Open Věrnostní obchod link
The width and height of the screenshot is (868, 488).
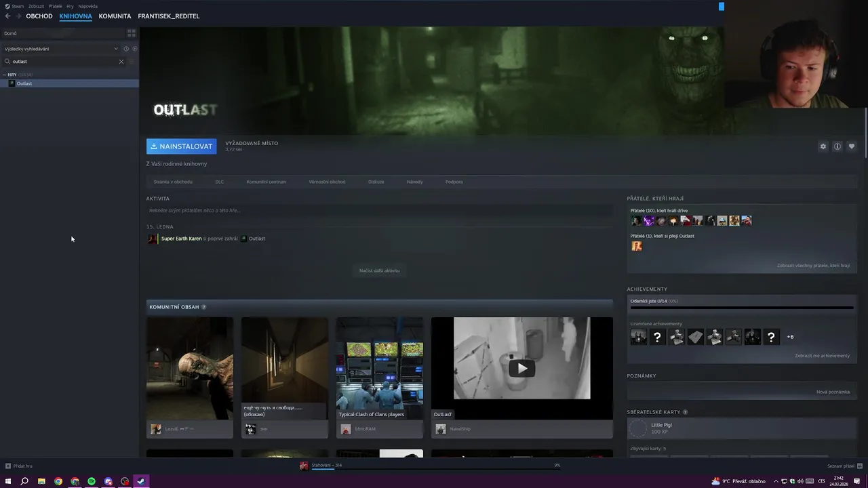pos(327,182)
